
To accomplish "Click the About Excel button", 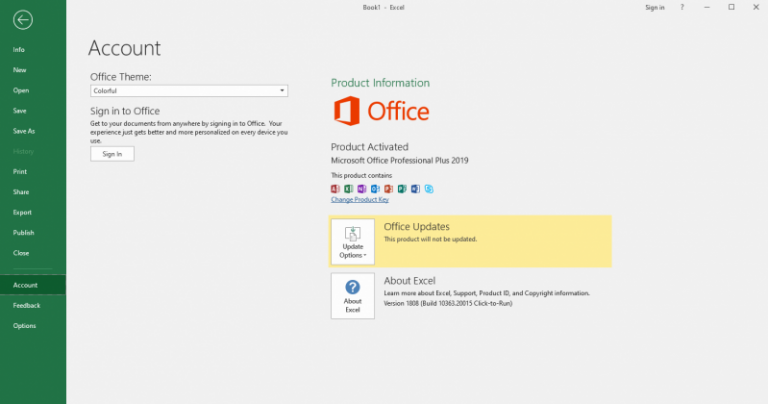I will 353,296.
